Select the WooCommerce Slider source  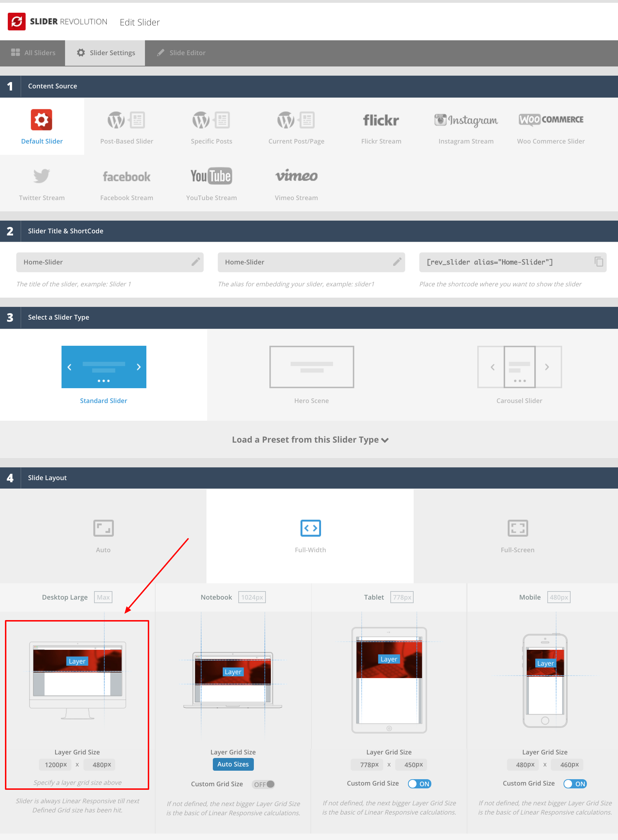[x=550, y=127]
